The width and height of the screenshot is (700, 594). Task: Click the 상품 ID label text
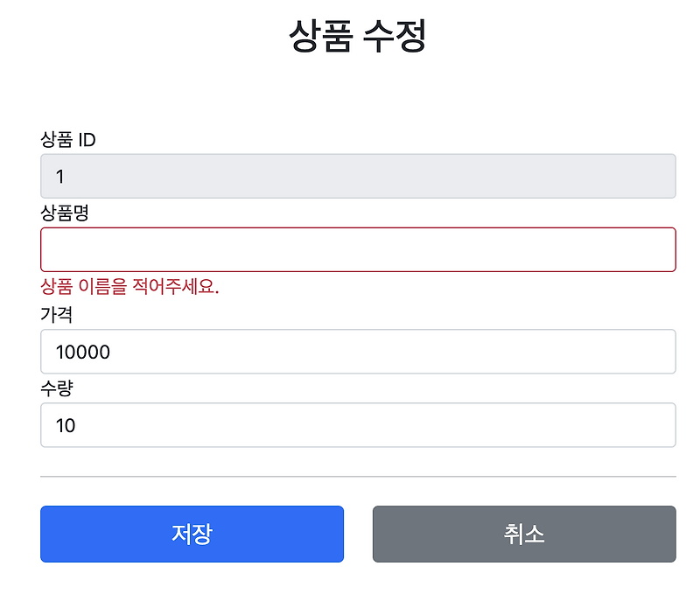click(68, 138)
